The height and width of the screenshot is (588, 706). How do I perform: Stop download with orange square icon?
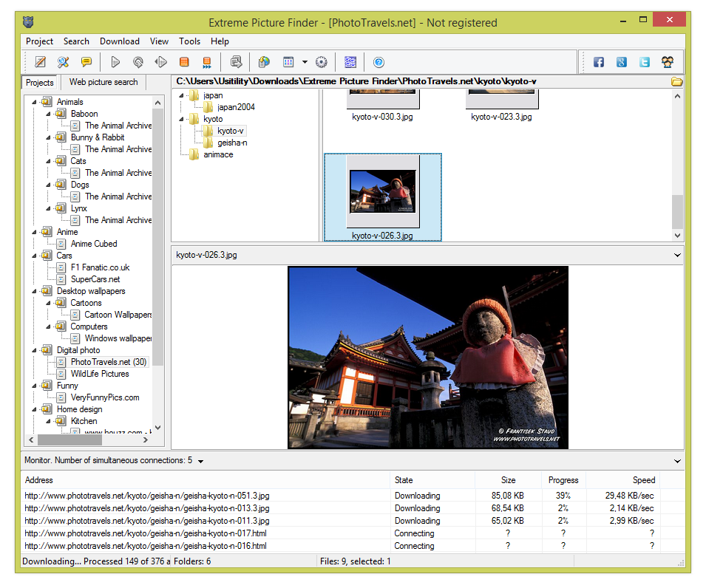184,62
